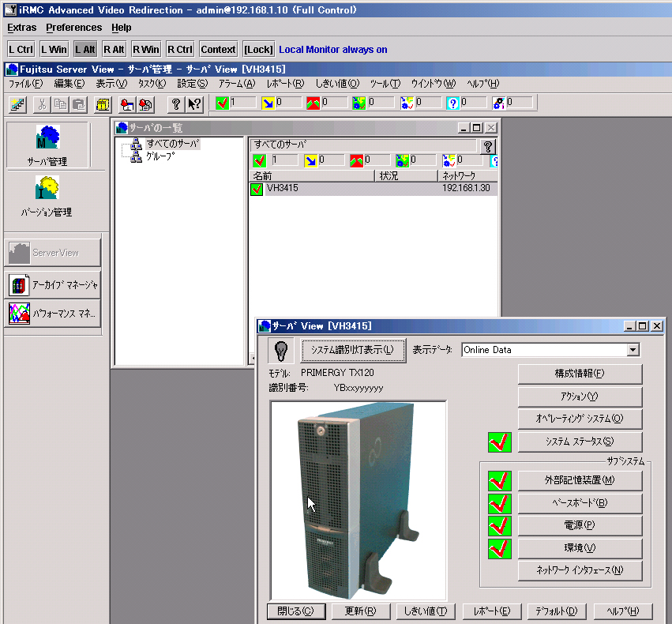Toggle the L Ctrl key button
The height and width of the screenshot is (624, 672).
pos(21,49)
